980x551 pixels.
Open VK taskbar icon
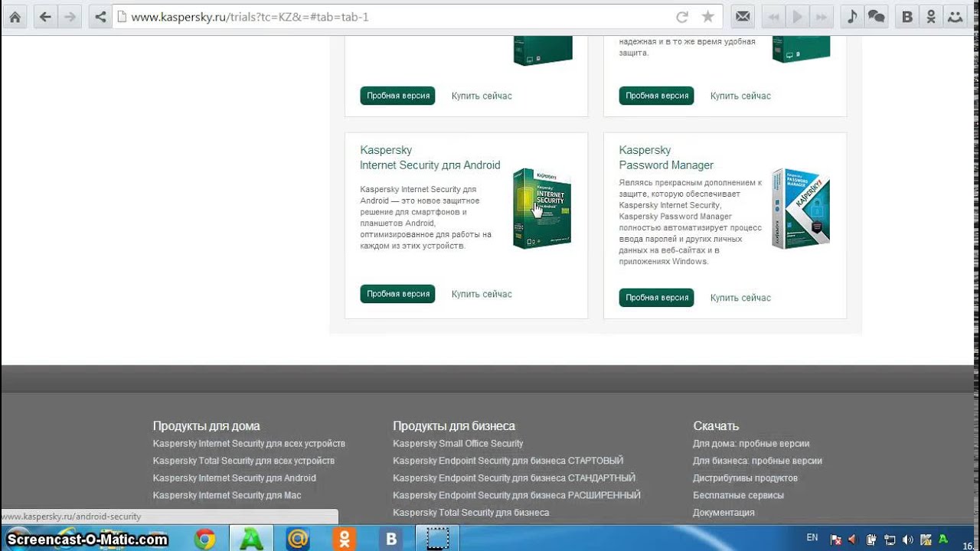391,540
